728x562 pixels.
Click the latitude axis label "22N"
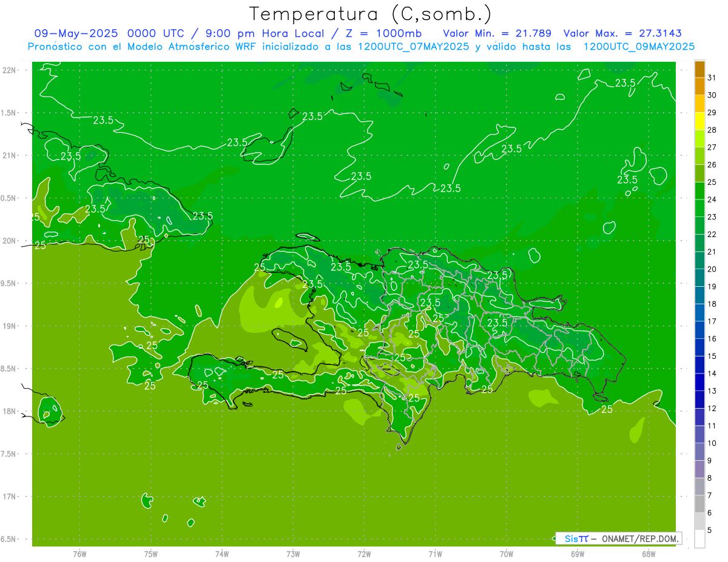pos(9,70)
